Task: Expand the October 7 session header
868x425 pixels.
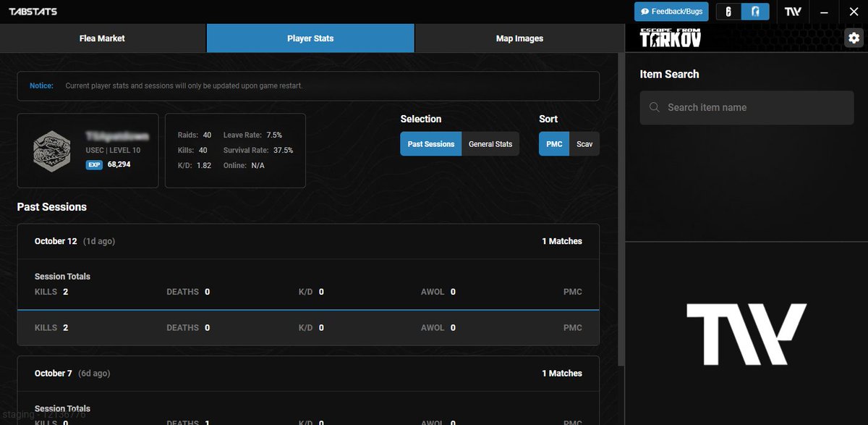Action: click(308, 373)
